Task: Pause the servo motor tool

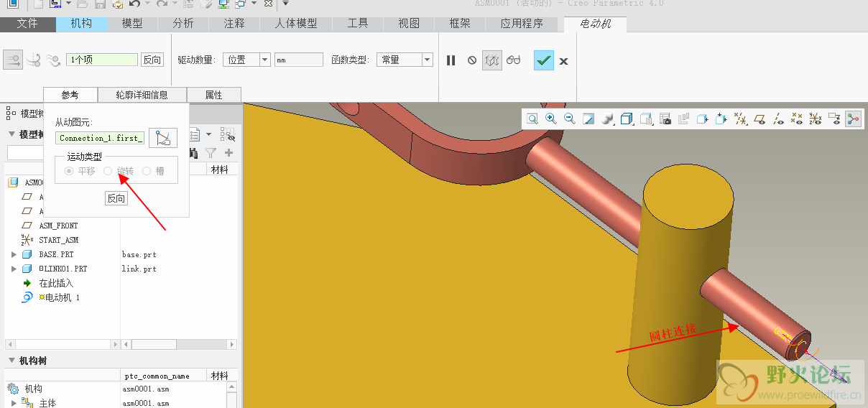Action: pyautogui.click(x=451, y=60)
